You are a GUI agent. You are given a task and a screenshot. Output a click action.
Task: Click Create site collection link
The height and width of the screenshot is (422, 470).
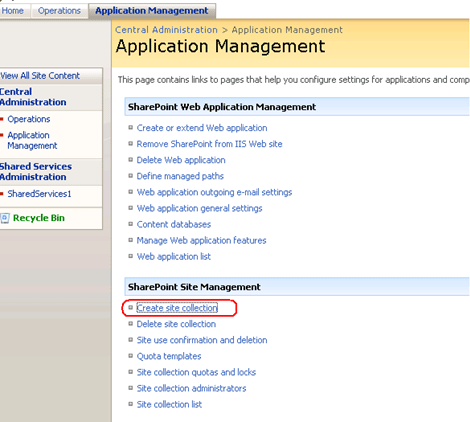click(x=177, y=308)
